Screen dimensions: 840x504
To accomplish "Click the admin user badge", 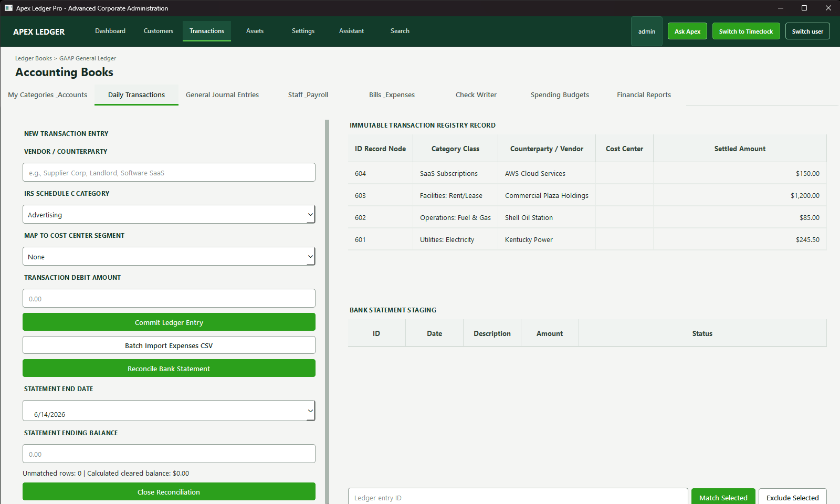I will coord(647,31).
